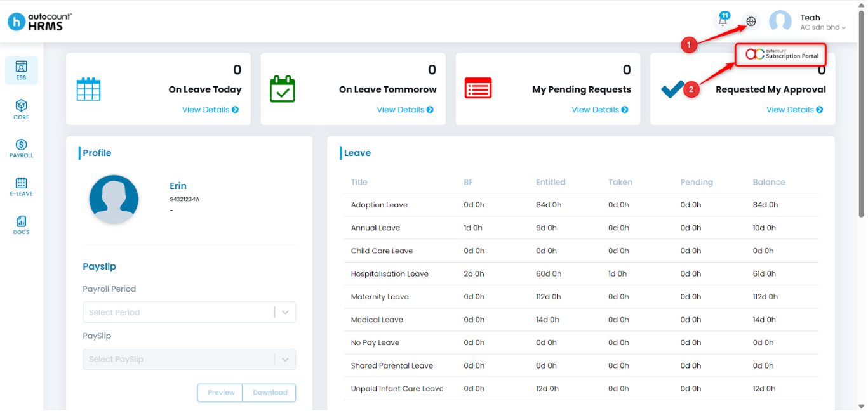Click the blue calendar icon on On Leave Today
This screenshot has height=411, width=868.
pos(89,89)
